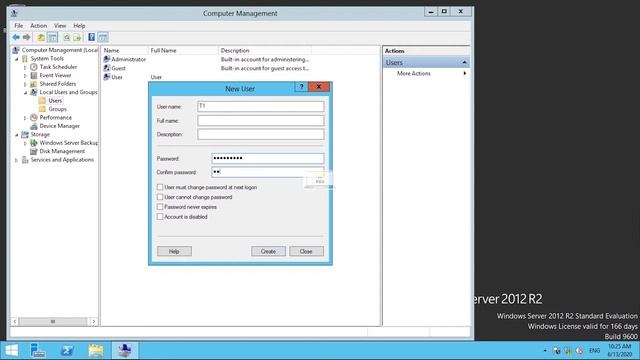The width and height of the screenshot is (640, 360).
Task: Open PowerShell from the taskbar
Action: pos(67,351)
